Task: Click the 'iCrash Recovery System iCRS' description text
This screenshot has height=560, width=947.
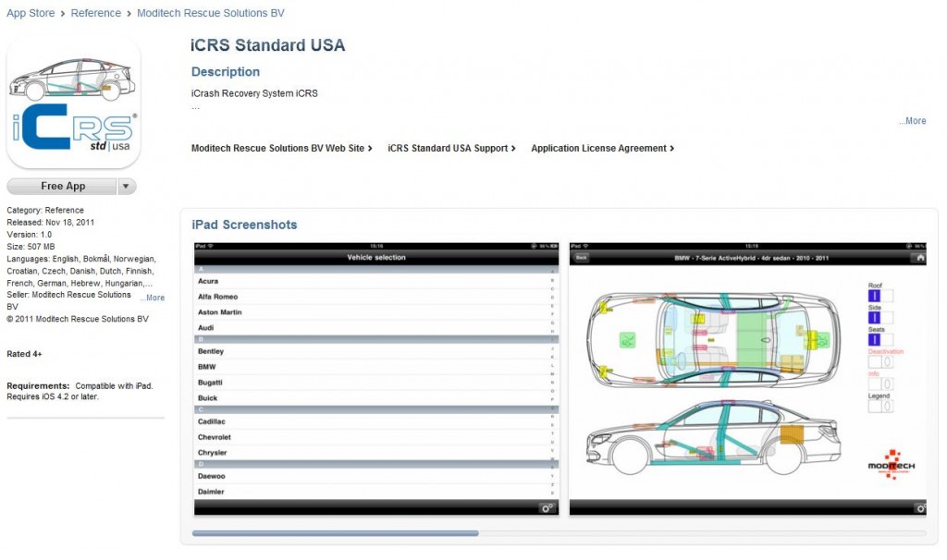Action: point(254,93)
